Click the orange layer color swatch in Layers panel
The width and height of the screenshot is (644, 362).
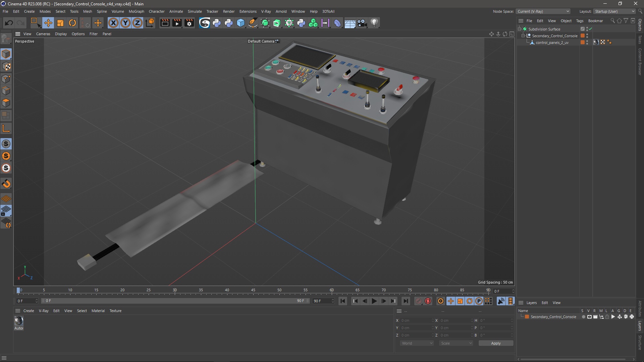coord(527,317)
